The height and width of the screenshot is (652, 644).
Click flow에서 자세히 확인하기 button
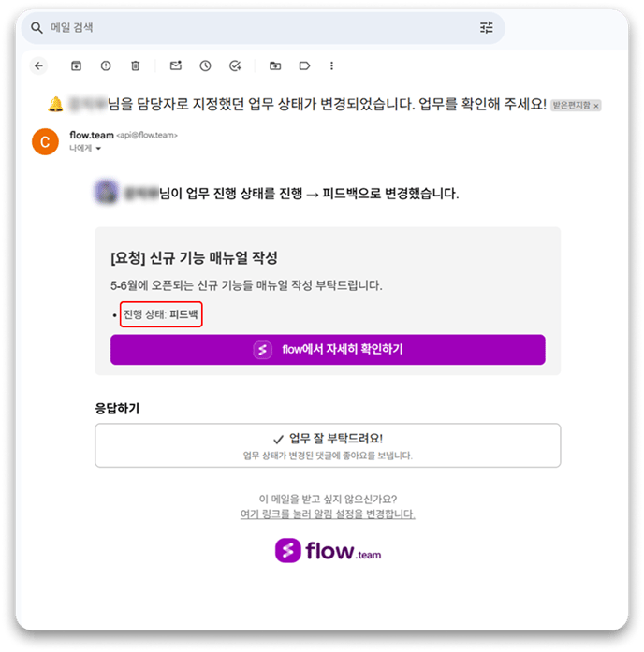328,349
